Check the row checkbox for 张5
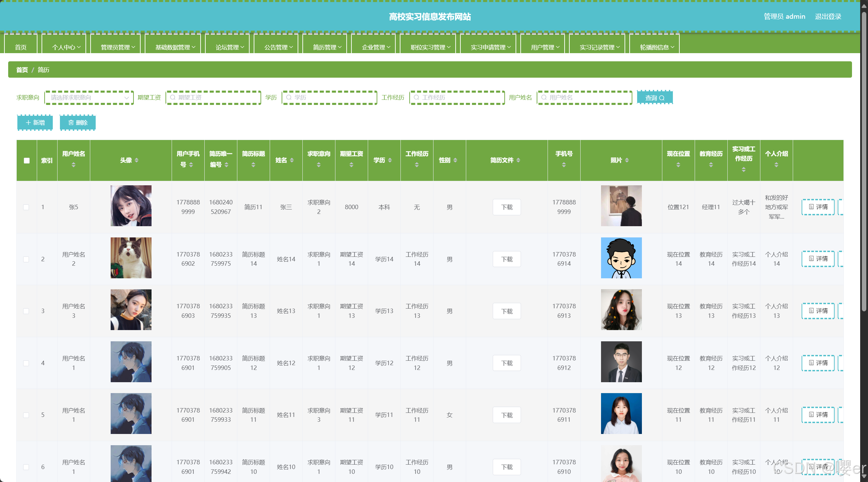 pos(26,207)
